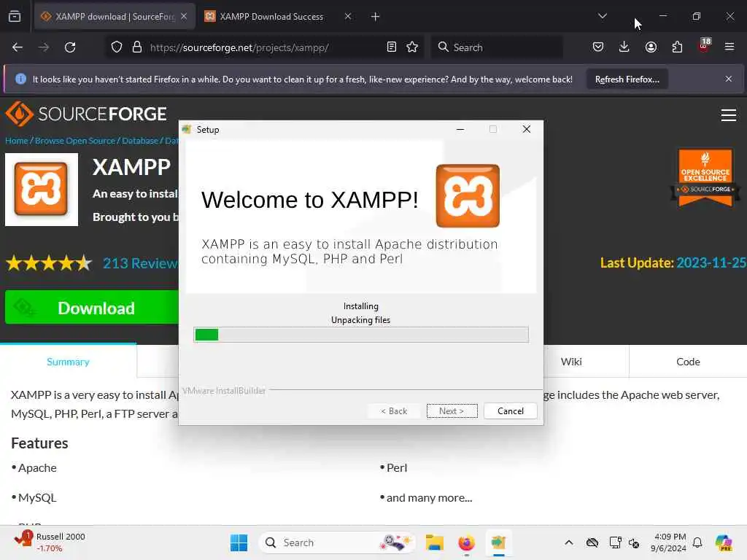
Task: Select the Summary tab
Action: (68, 362)
